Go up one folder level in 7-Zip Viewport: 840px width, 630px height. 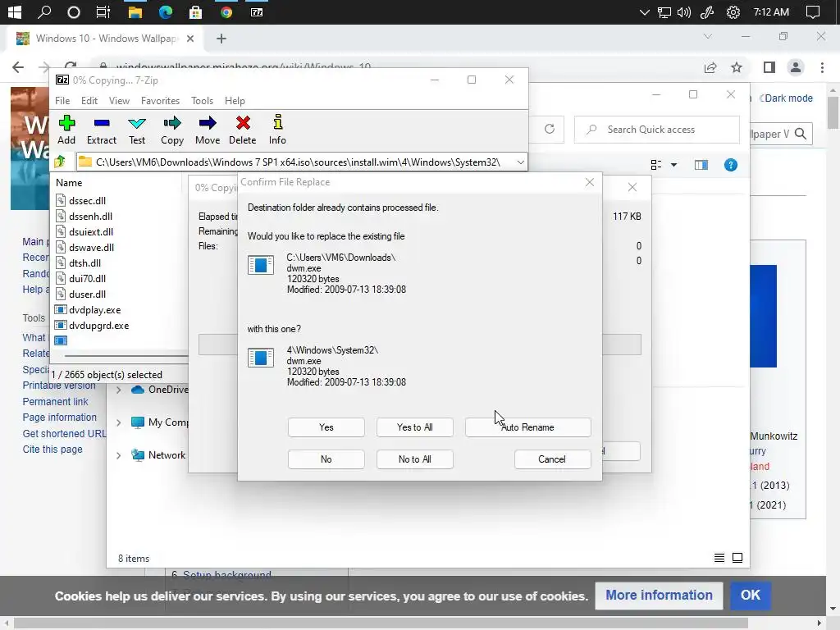(60, 162)
